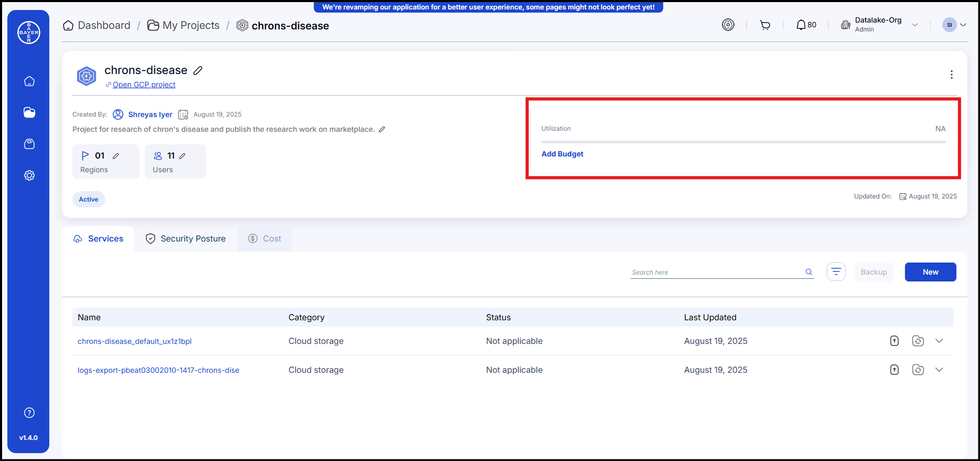Viewport: 980px width, 461px height.
Task: Open chrons-disease_default_ux1z1bpl service link
Action: coord(134,341)
